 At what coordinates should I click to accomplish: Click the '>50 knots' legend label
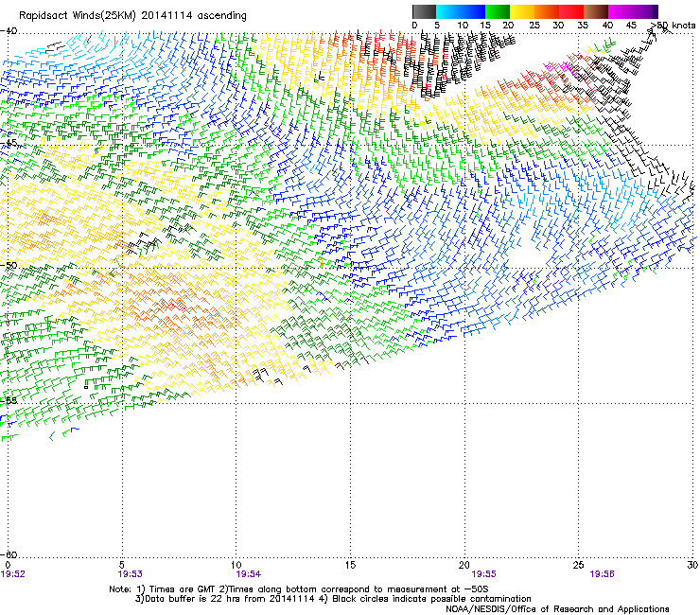point(673,26)
